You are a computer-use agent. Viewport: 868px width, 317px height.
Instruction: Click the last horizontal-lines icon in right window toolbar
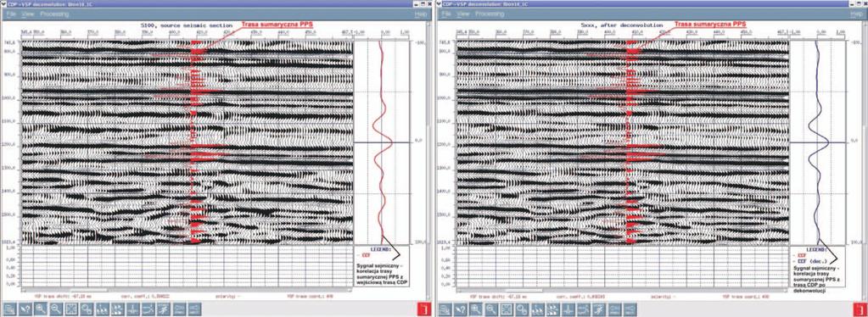coord(630,309)
